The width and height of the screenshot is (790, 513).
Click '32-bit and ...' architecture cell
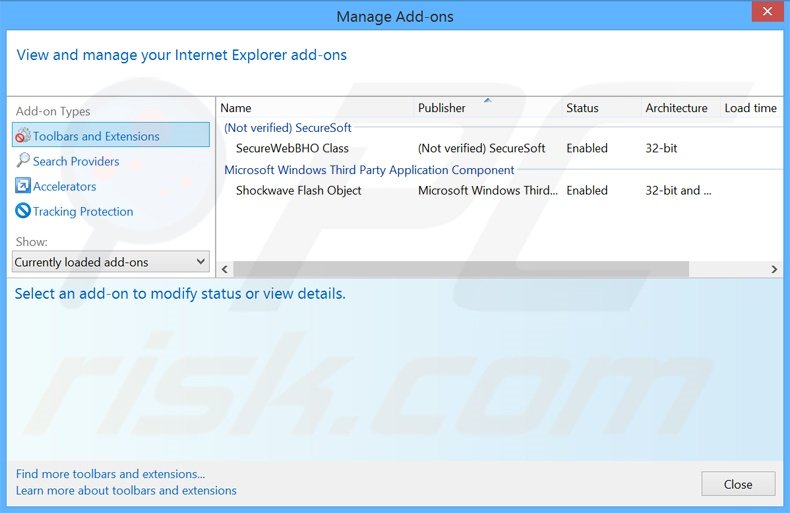(678, 190)
